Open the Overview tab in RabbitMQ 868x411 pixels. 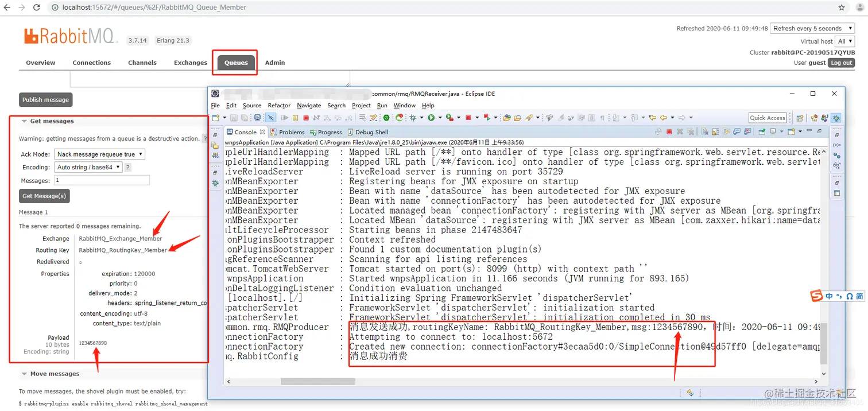(x=41, y=63)
